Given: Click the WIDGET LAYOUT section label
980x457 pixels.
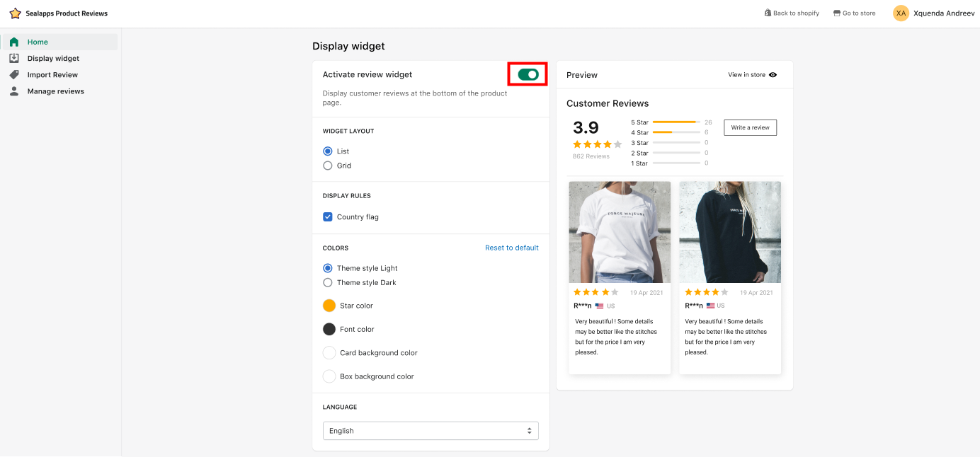Looking at the screenshot, I should point(348,131).
